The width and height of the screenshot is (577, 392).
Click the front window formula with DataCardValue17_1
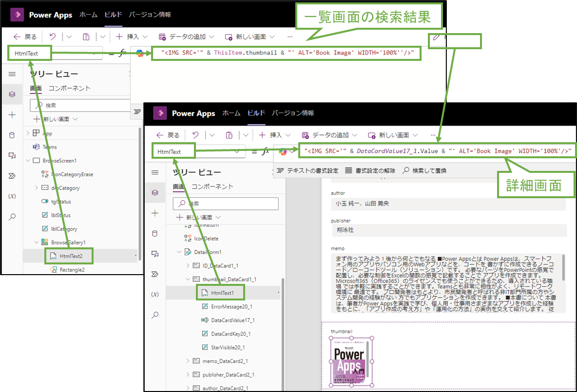click(x=438, y=151)
